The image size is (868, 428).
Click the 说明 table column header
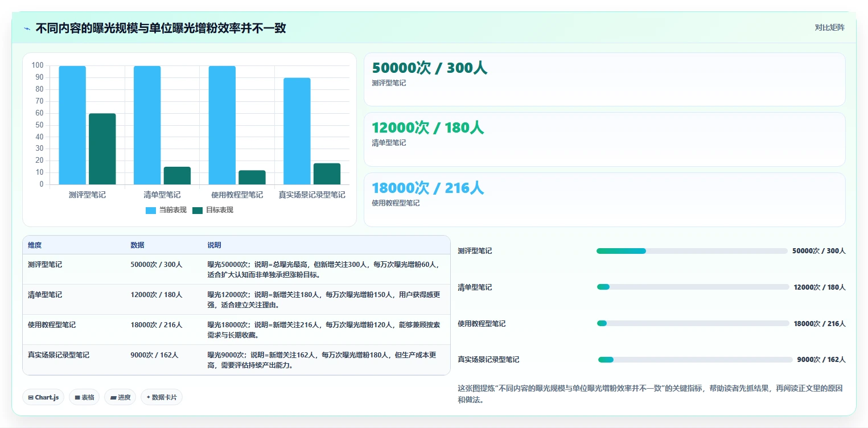pos(214,245)
